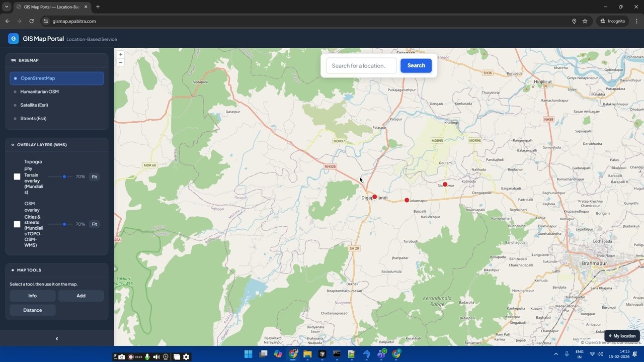The image size is (644, 362).
Task: Stop recording with the red record icon
Action: pos(131,357)
